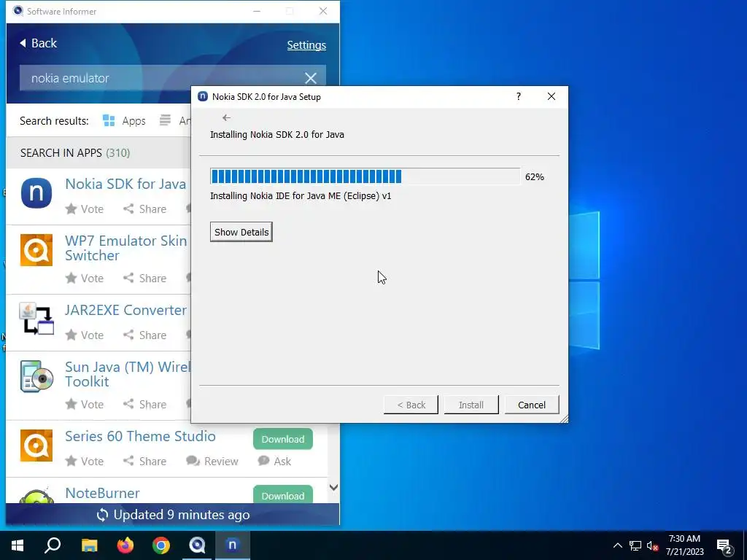Vote for Nokia SDK for Java
This screenshot has height=560, width=747.
[x=85, y=209]
